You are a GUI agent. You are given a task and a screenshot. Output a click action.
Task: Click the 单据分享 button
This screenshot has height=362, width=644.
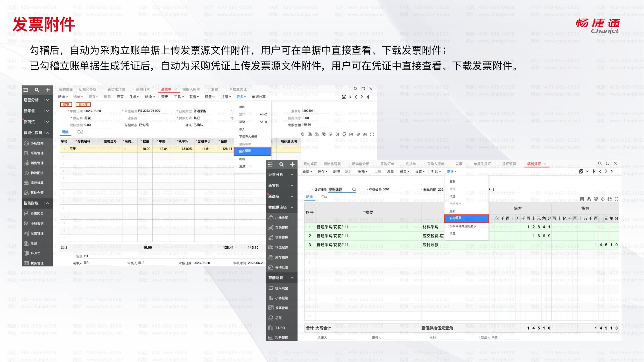pos(259,97)
